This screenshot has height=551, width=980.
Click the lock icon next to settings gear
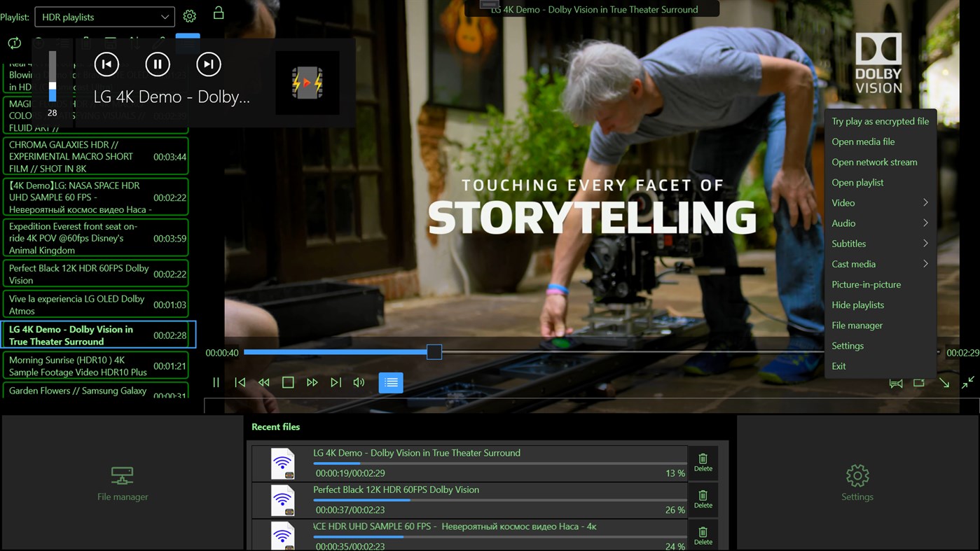(x=218, y=14)
